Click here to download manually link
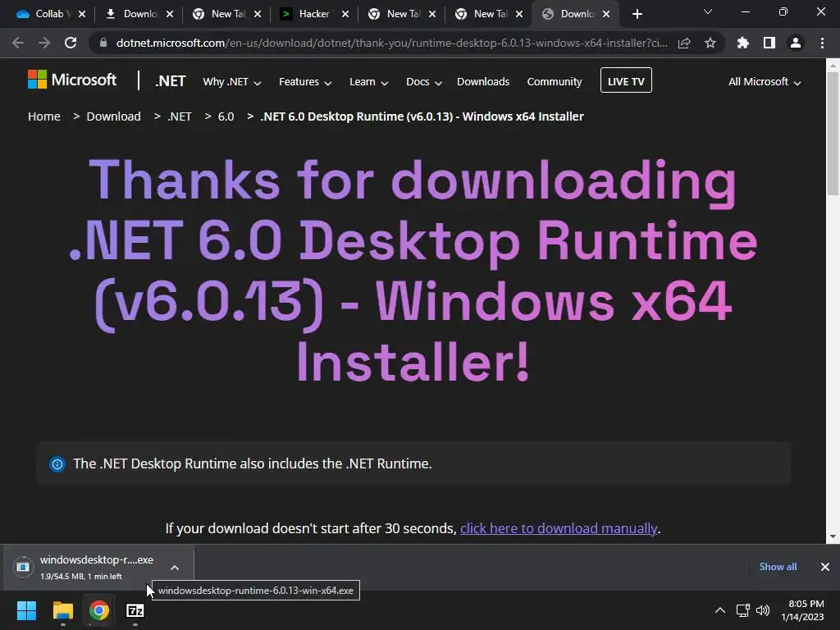 (x=558, y=528)
